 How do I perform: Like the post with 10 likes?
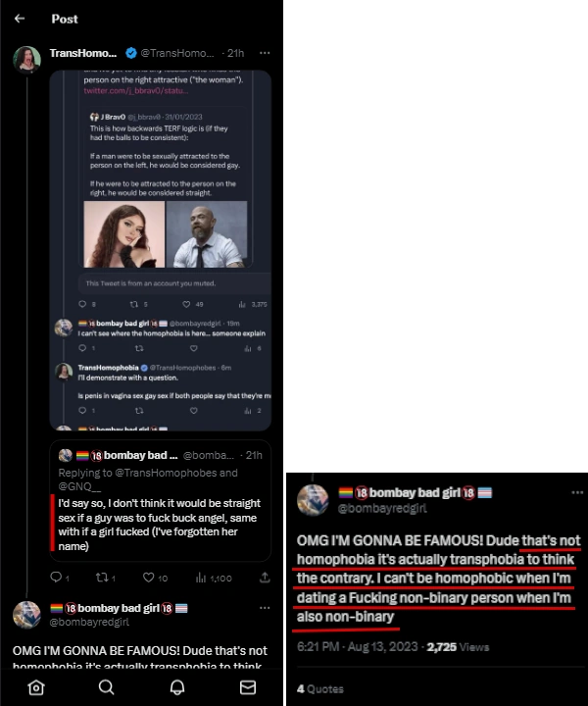click(x=150, y=579)
